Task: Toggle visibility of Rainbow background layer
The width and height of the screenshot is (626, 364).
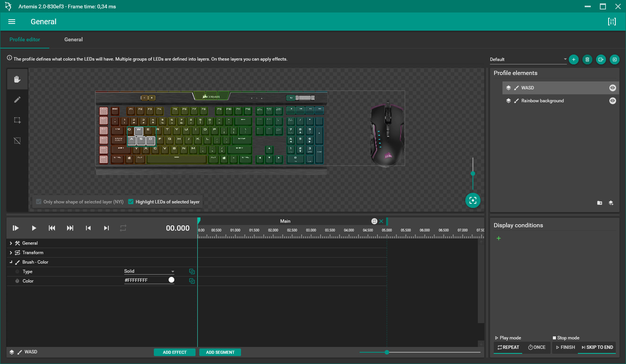Action: point(612,101)
